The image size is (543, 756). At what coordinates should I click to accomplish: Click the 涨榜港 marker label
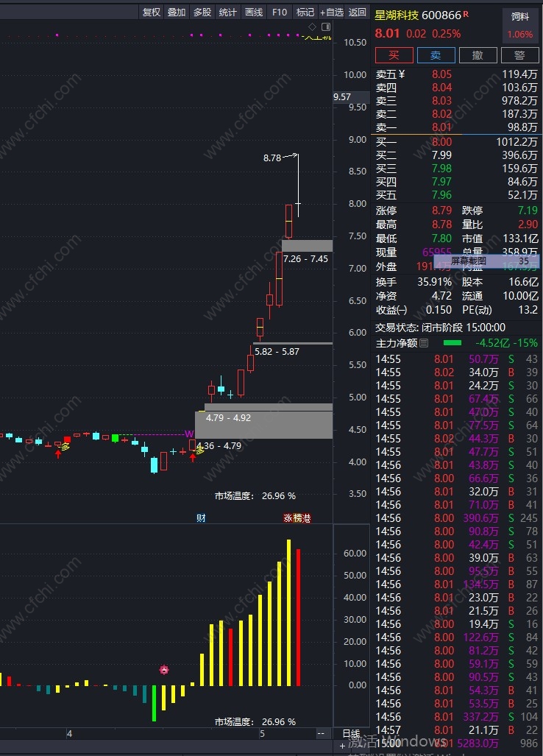pyautogui.click(x=297, y=517)
